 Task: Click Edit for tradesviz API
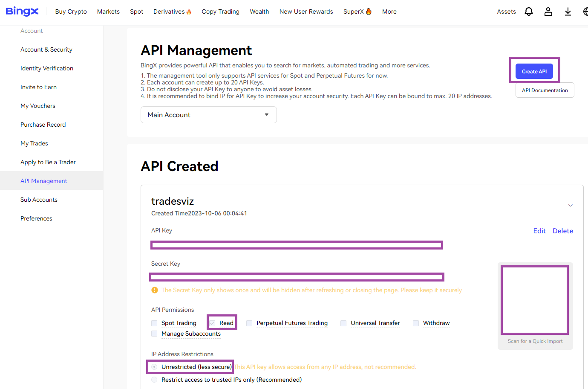(539, 231)
